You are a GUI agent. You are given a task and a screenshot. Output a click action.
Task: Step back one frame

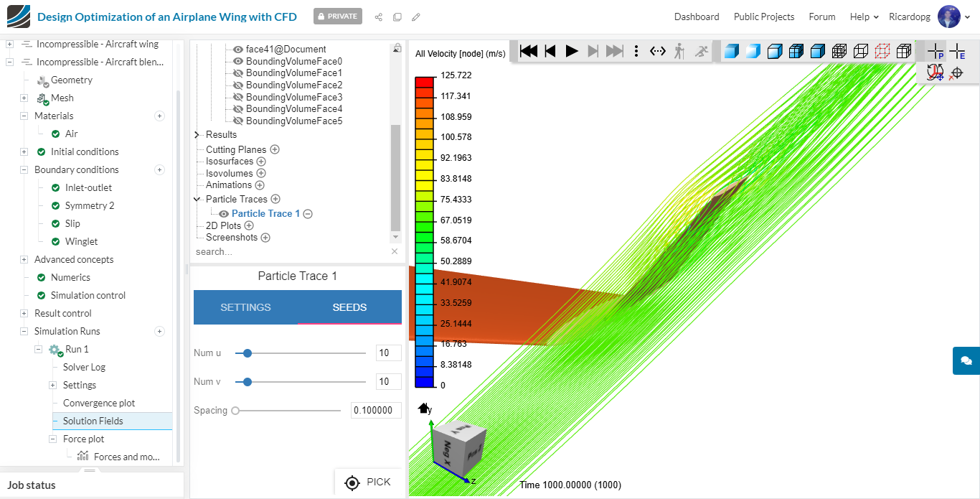point(550,51)
